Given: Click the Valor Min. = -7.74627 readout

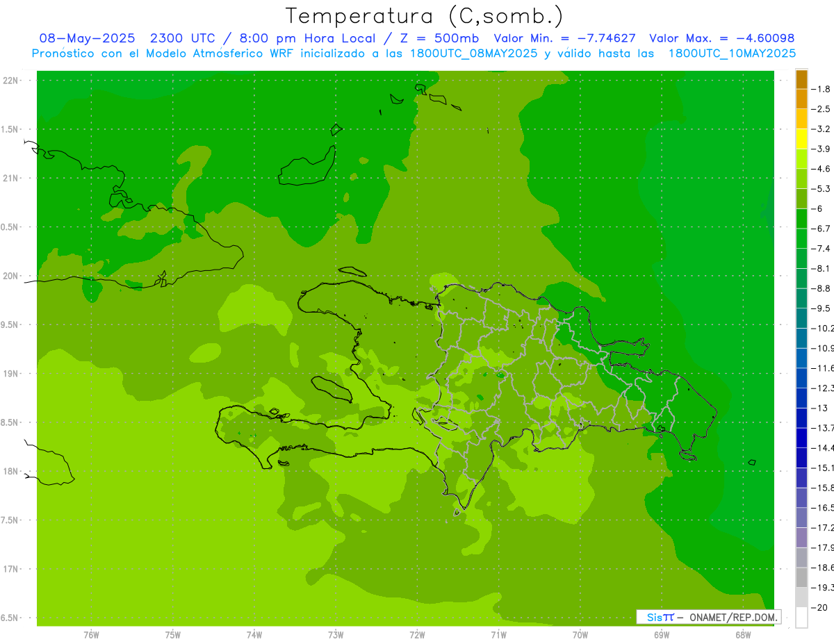Looking at the screenshot, I should pyautogui.click(x=564, y=38).
